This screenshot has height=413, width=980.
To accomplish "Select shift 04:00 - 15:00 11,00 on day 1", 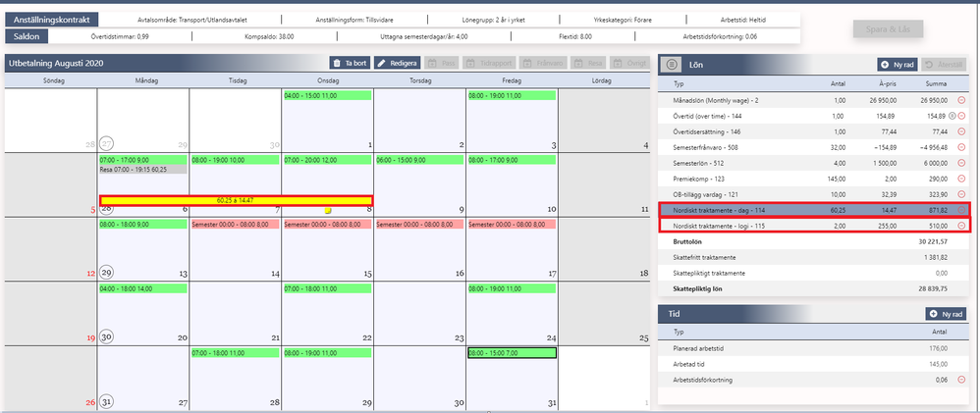I will (x=328, y=95).
